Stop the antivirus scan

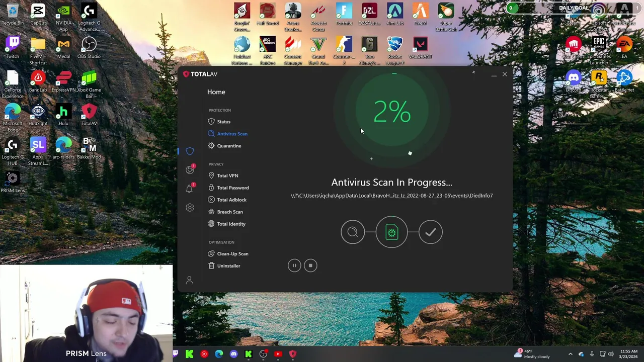pyautogui.click(x=310, y=265)
